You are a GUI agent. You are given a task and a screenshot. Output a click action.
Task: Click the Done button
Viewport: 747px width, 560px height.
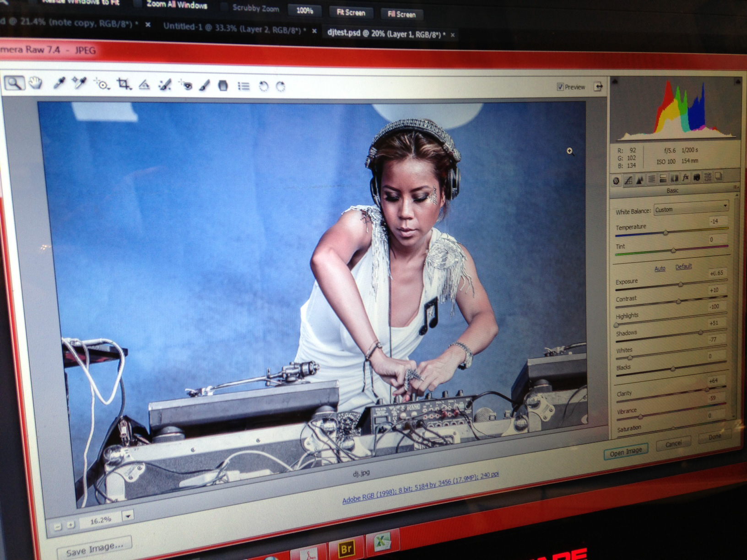tap(715, 437)
